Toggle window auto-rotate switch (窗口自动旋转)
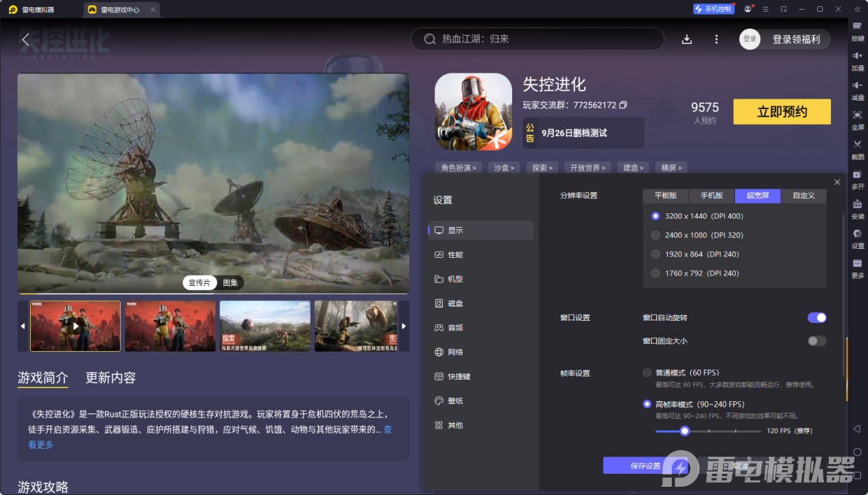This screenshot has height=495, width=868. 817,317
